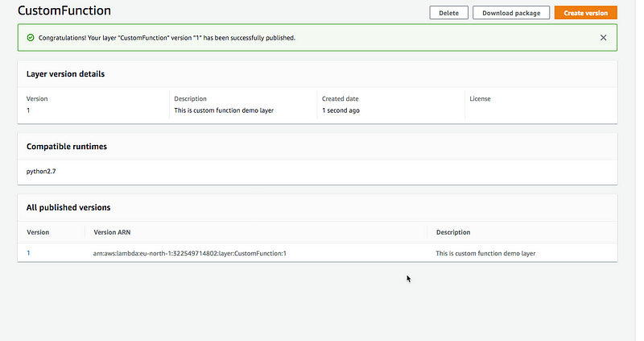The width and height of the screenshot is (644, 341).
Task: Click the version value 1 in layer details
Action: 28,110
